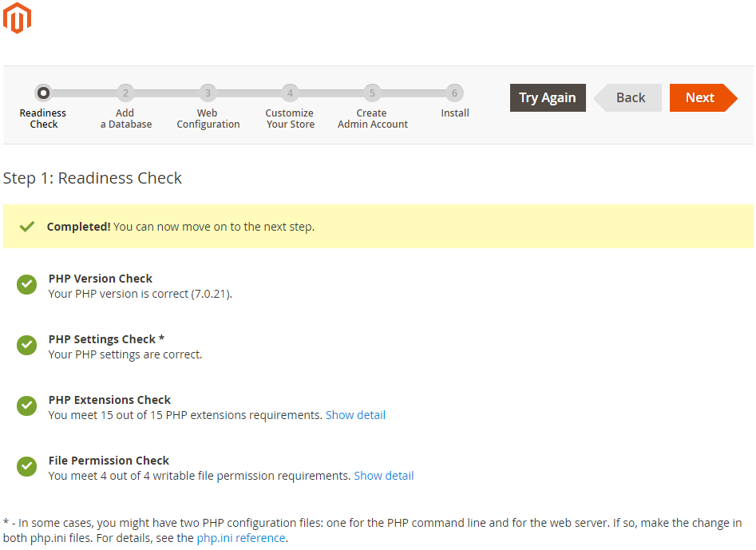Click the Completed banner checkmark icon
This screenshot has width=756, height=550.
coord(27,227)
